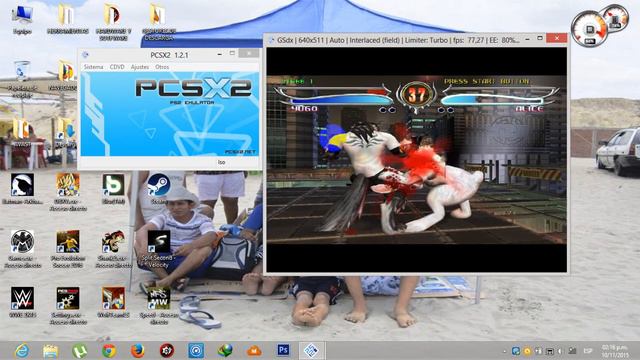Open the WWE game desktop shortcut
The height and width of the screenshot is (360, 640).
tap(22, 302)
